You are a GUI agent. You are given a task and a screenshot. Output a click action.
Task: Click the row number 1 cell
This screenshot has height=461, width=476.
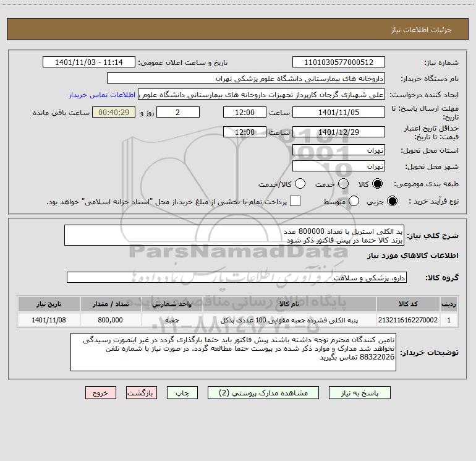(449, 320)
